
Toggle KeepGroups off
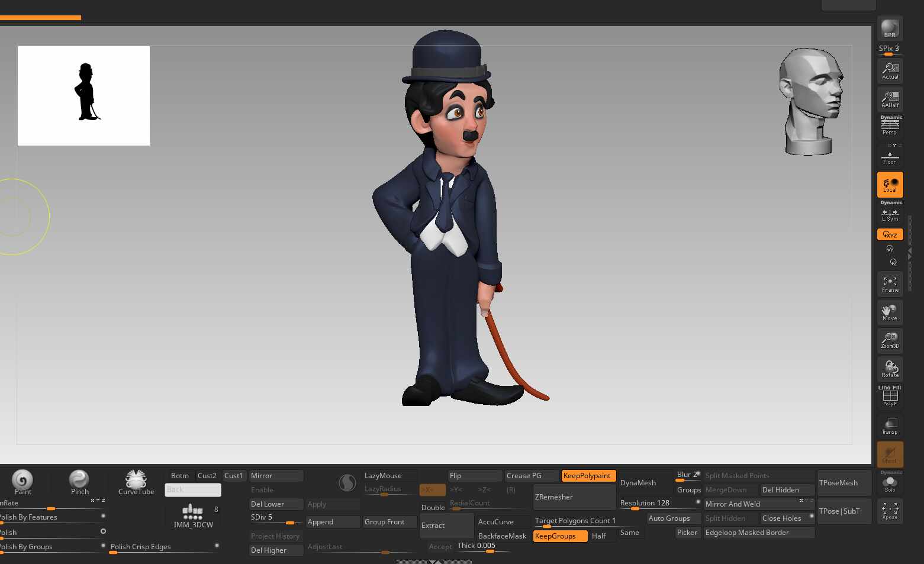point(559,536)
